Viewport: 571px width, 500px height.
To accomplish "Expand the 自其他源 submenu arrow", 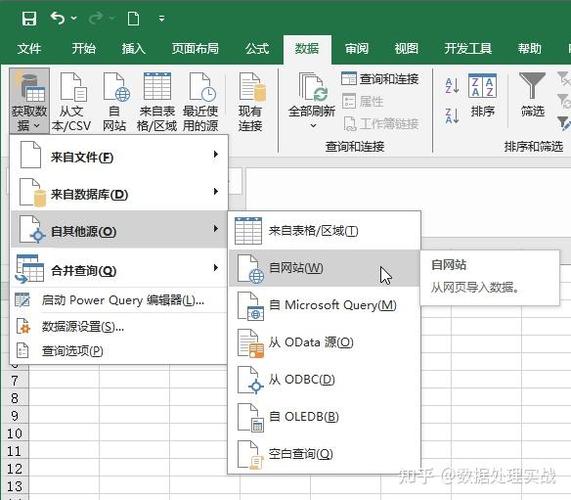I will (216, 228).
